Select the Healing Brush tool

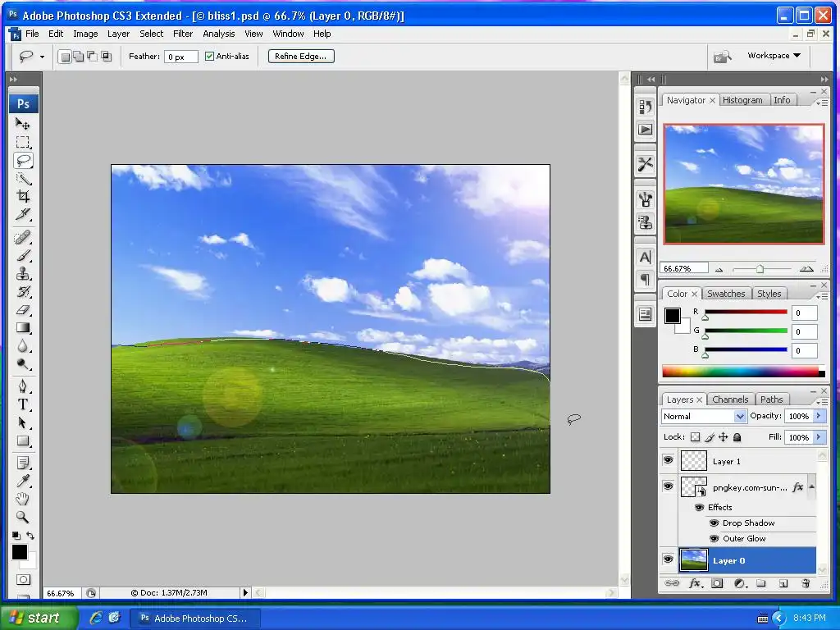pos(22,237)
